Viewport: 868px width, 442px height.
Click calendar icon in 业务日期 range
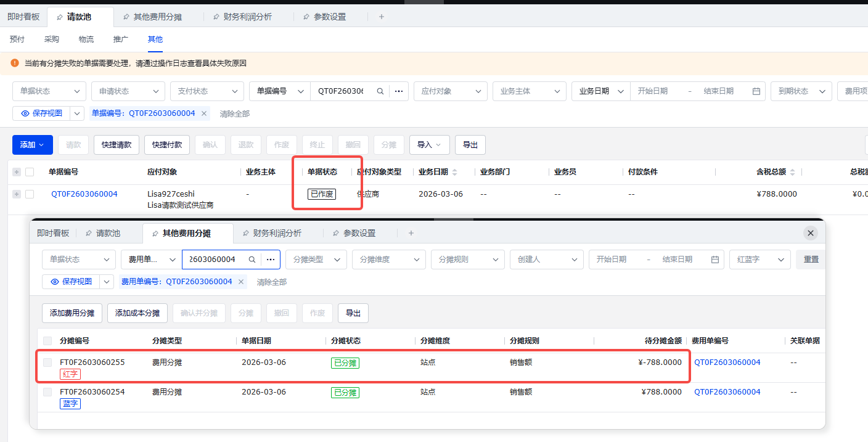[756, 91]
